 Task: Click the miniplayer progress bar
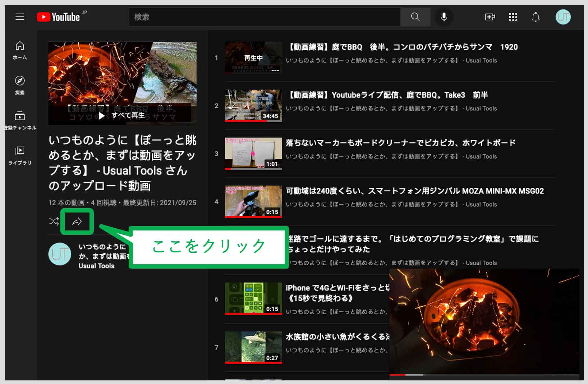484,375
